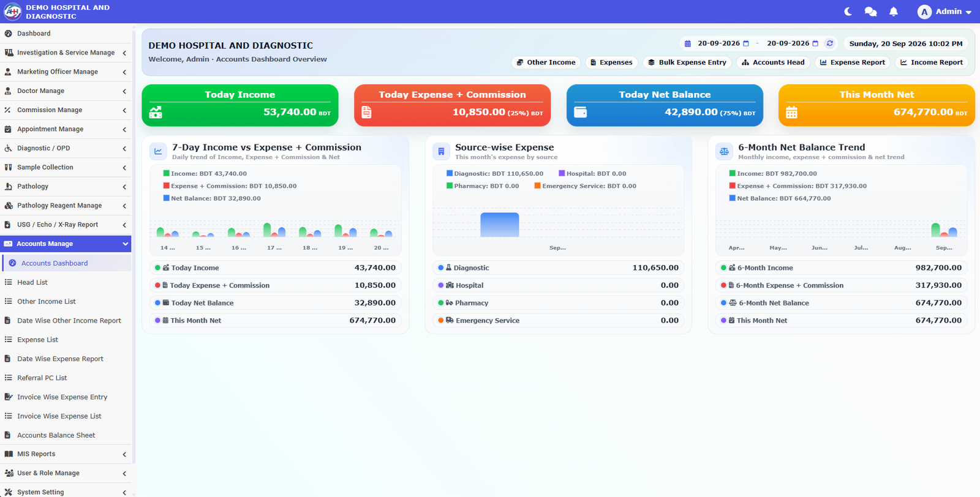Open Accounts Head button
The image size is (980, 497).
click(773, 62)
